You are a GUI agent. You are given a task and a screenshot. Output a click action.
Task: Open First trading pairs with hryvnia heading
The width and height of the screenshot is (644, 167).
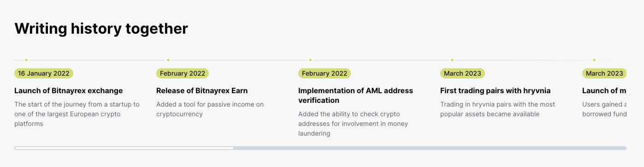(x=495, y=91)
